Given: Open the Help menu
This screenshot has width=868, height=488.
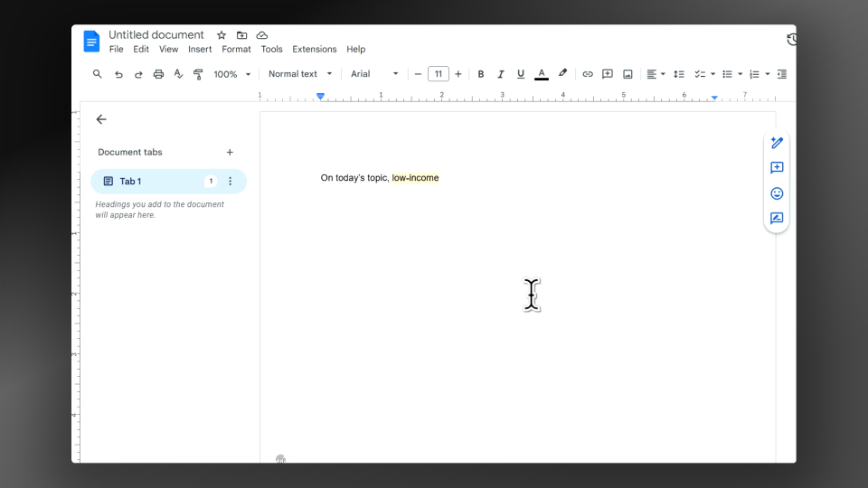Looking at the screenshot, I should (356, 49).
